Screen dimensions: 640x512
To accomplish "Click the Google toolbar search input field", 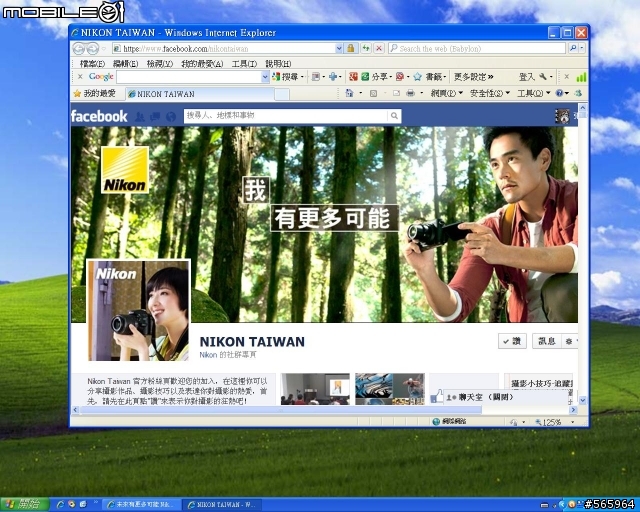I will pos(189,76).
